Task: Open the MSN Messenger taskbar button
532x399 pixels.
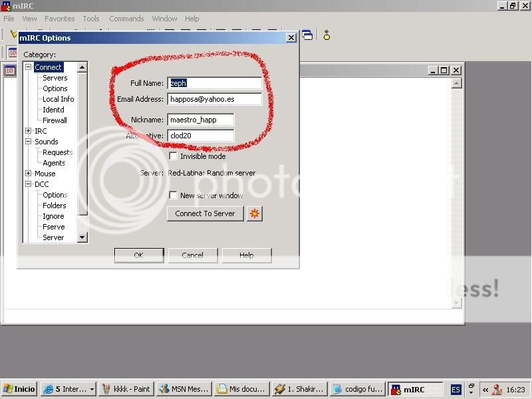Action: tap(184, 389)
